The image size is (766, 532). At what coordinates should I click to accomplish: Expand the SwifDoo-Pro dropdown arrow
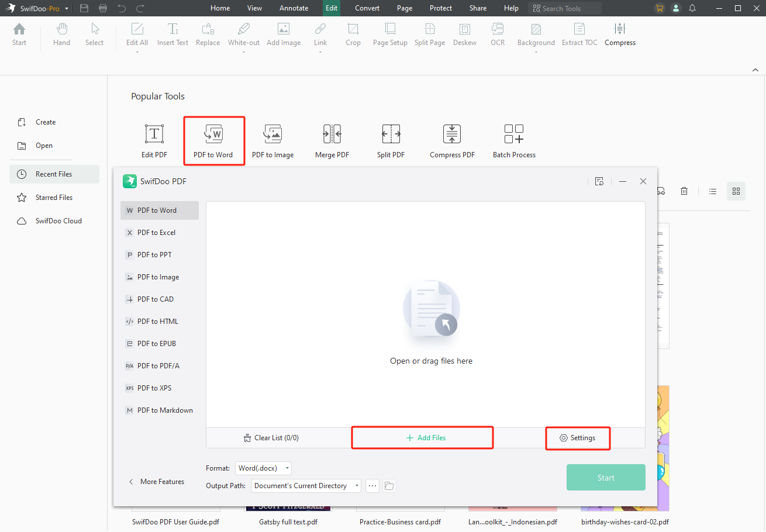click(67, 9)
